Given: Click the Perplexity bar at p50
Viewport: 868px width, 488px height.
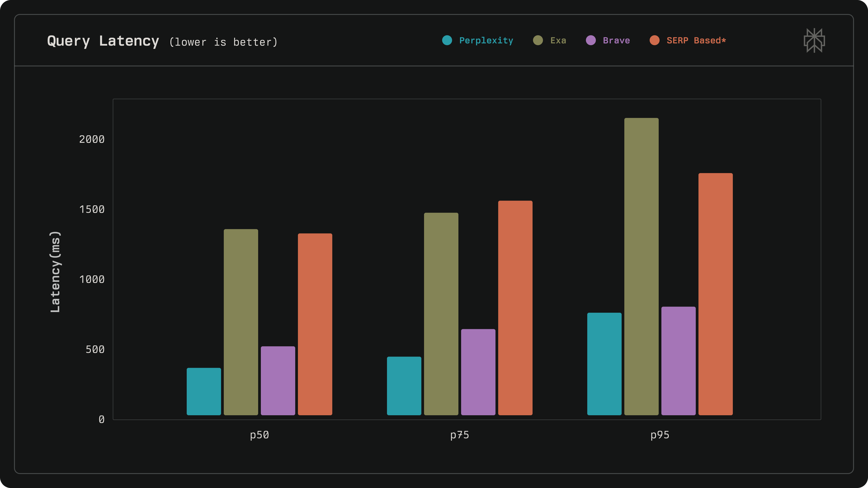Looking at the screenshot, I should point(204,391).
